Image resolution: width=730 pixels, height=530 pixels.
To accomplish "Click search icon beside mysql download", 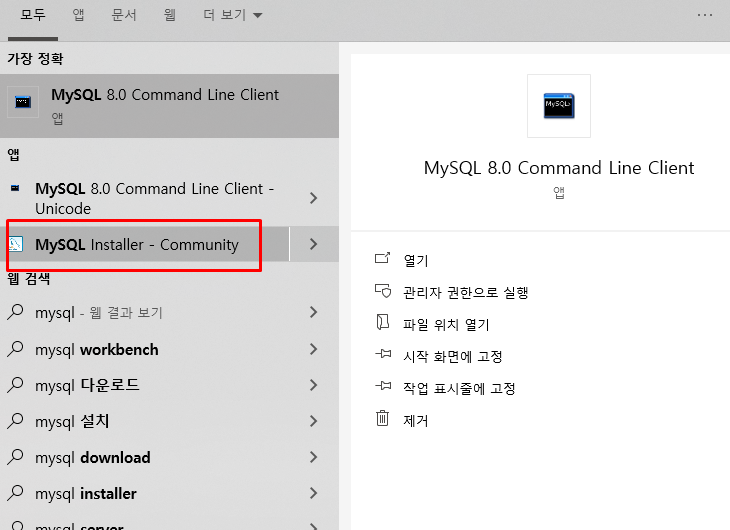I will (15, 457).
